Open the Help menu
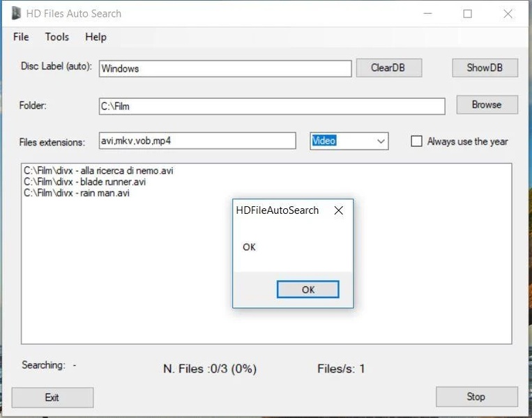Viewport: 532px width, 418px height. (96, 37)
